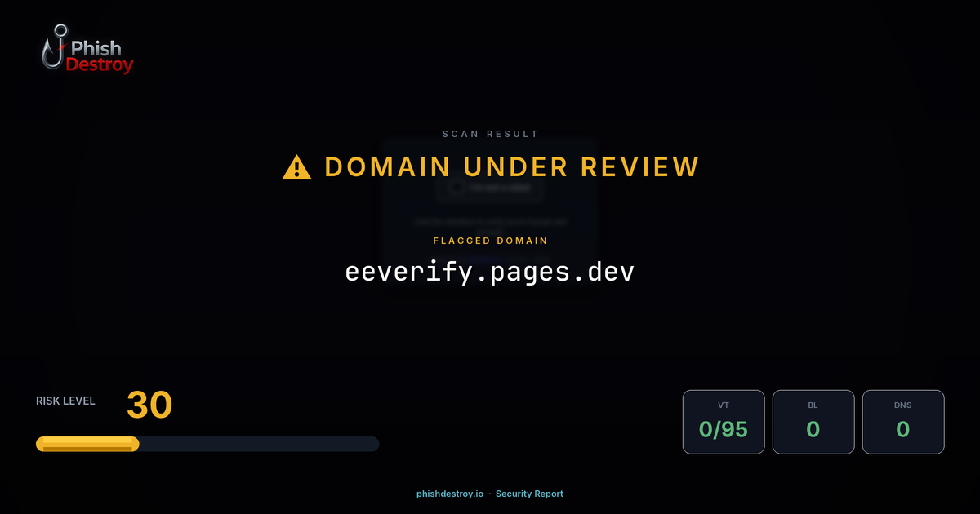This screenshot has height=514, width=980.
Task: Click the DNS counter showing 0
Action: tap(903, 430)
